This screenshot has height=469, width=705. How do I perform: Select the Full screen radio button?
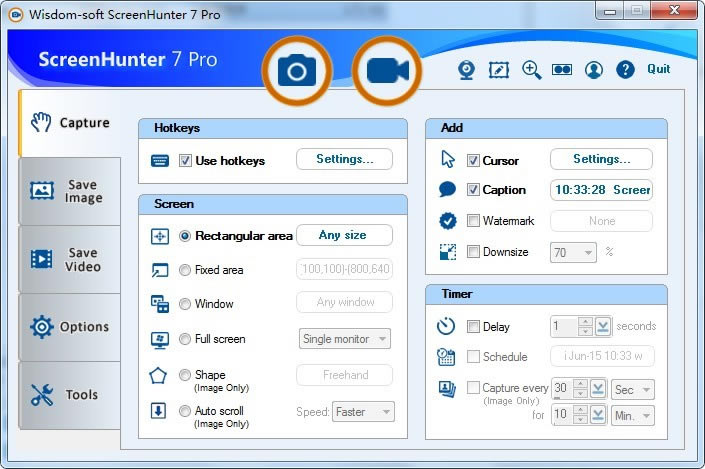(x=185, y=339)
